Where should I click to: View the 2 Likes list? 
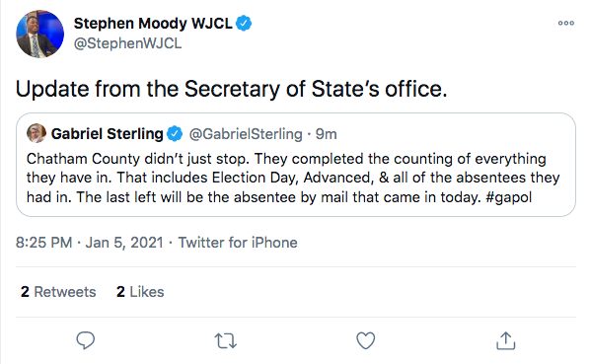pyautogui.click(x=140, y=292)
